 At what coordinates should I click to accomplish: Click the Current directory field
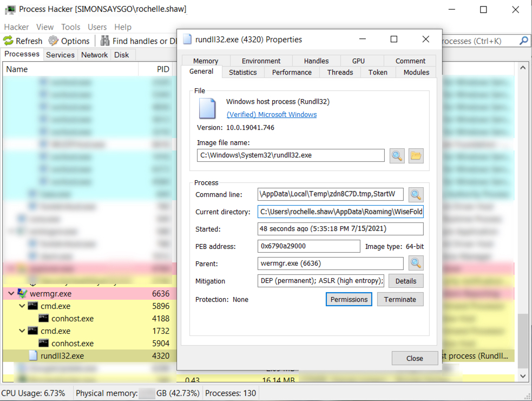coord(340,212)
